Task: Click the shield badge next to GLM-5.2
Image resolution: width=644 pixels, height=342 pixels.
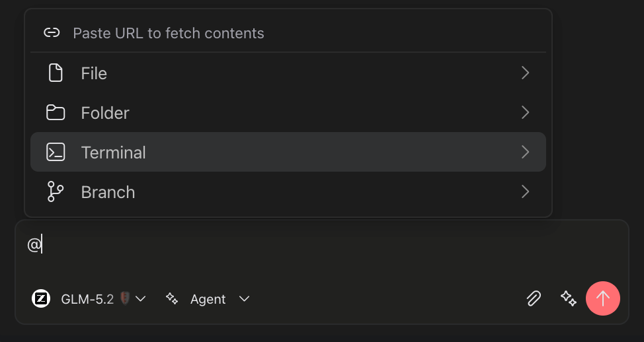Action: 125,298
